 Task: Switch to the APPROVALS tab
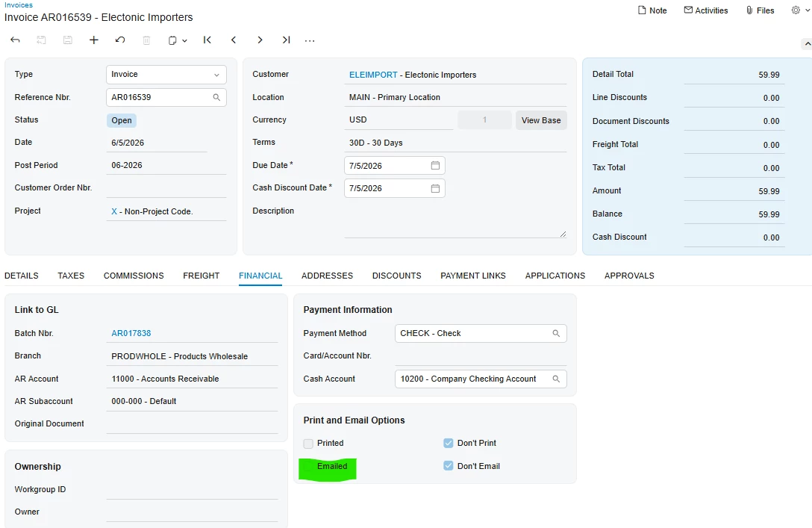pyautogui.click(x=629, y=276)
